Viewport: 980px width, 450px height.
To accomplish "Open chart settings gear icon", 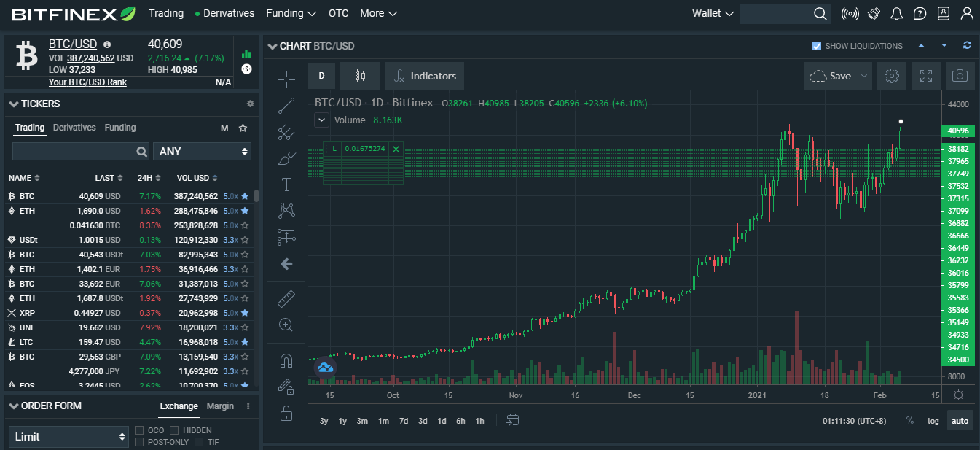I will pos(891,76).
